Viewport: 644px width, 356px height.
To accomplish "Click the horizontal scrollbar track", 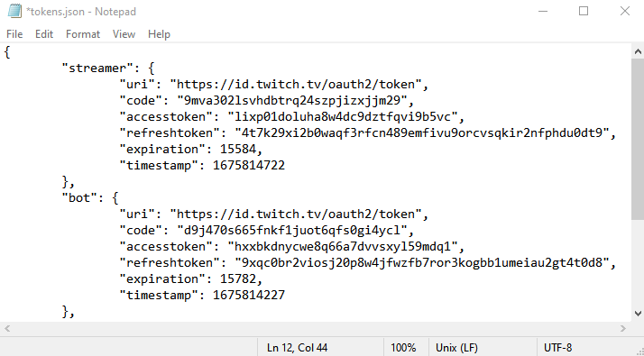I will (316, 328).
